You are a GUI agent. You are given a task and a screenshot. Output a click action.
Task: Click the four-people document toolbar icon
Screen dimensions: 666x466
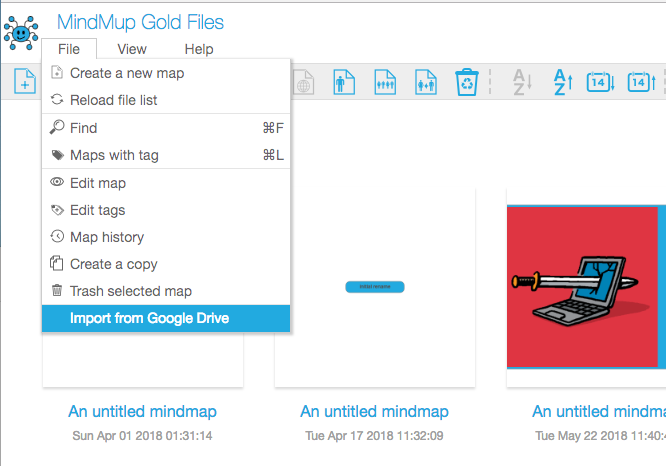[x=385, y=82]
